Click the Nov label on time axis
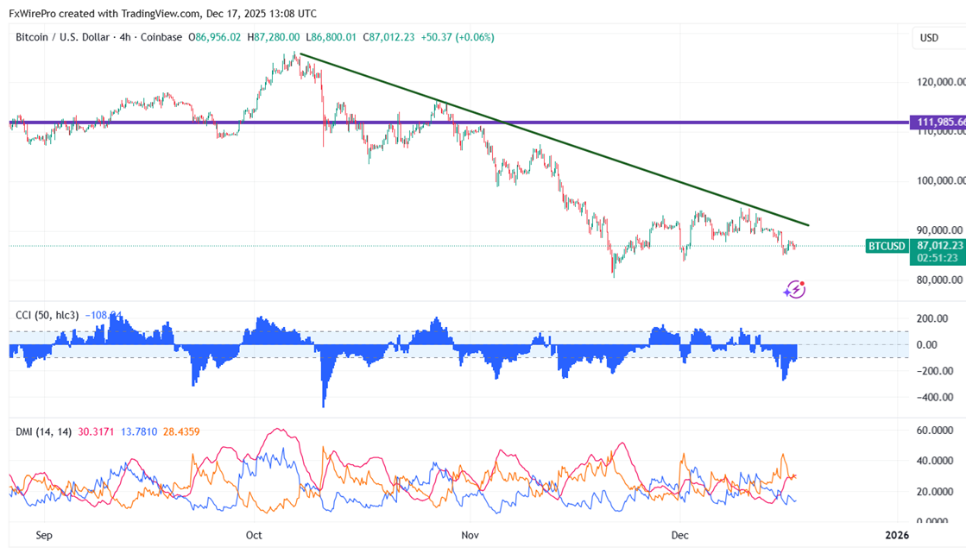The image size is (966, 560). pyautogui.click(x=470, y=535)
